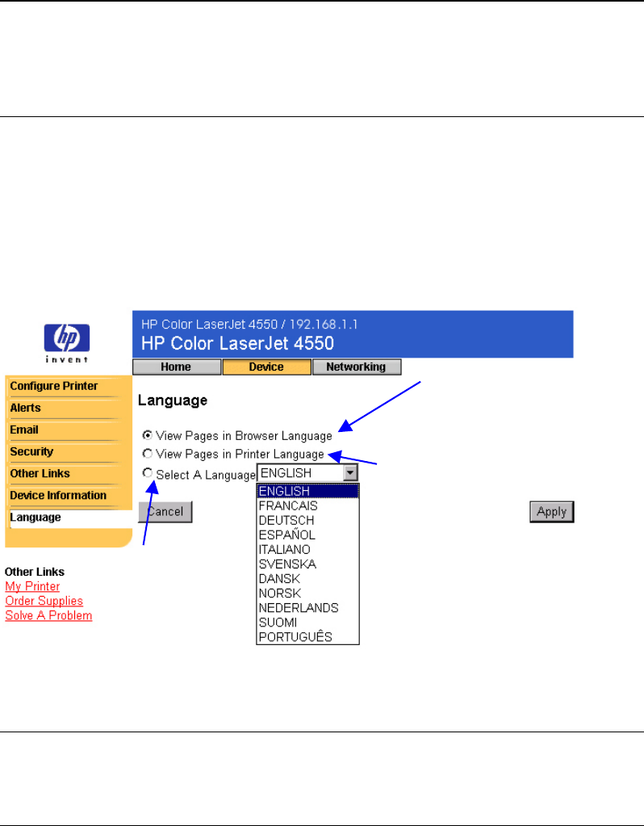Open the Solve A Problem link
This screenshot has width=644, height=826.
tap(48, 616)
